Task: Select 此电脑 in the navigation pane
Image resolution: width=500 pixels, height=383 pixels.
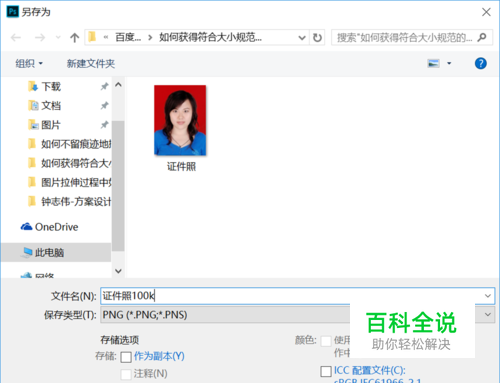Action: pos(56,253)
